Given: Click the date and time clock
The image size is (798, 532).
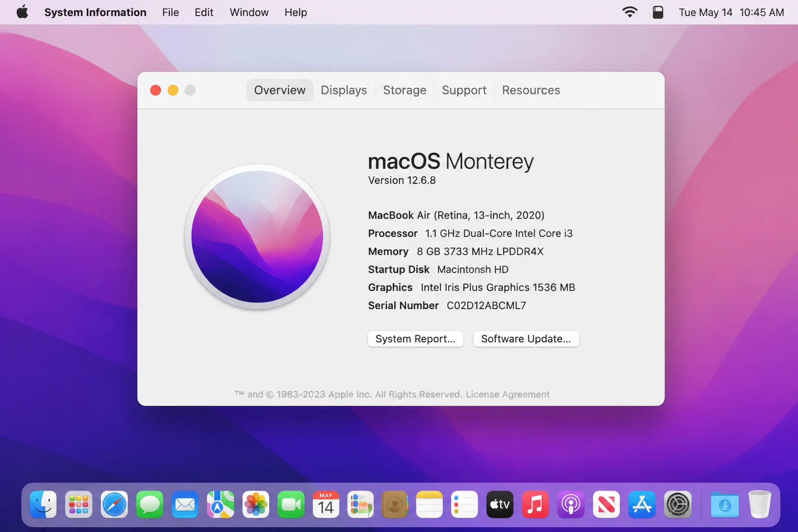Looking at the screenshot, I should (x=731, y=12).
